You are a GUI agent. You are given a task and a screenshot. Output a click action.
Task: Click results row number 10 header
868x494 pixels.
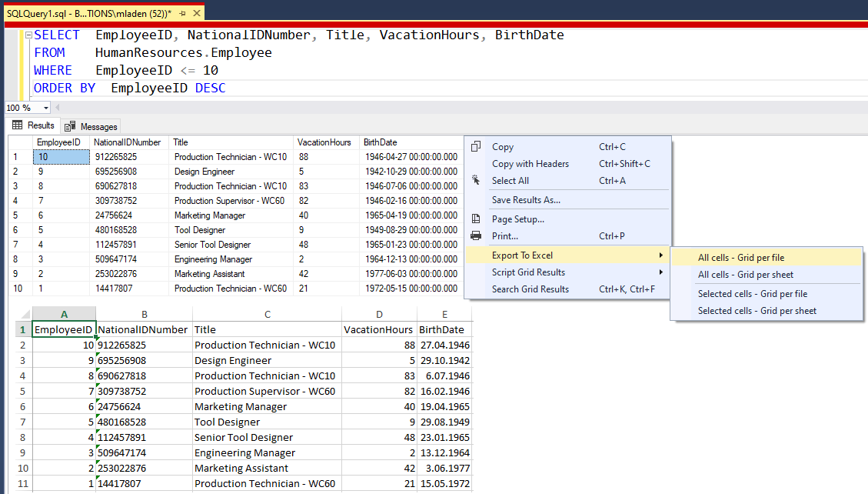click(x=21, y=289)
